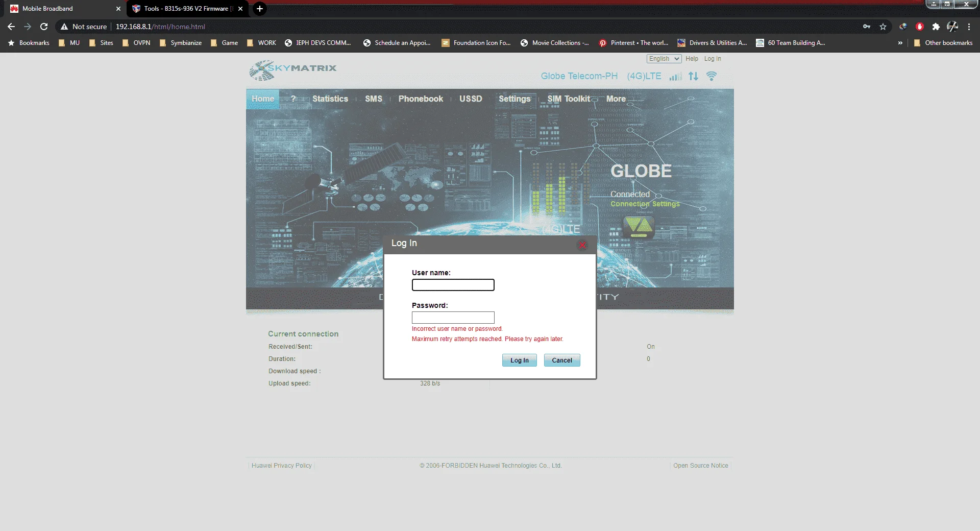The image size is (980, 531).
Task: Bookmark this page with star icon
Action: pyautogui.click(x=883, y=27)
